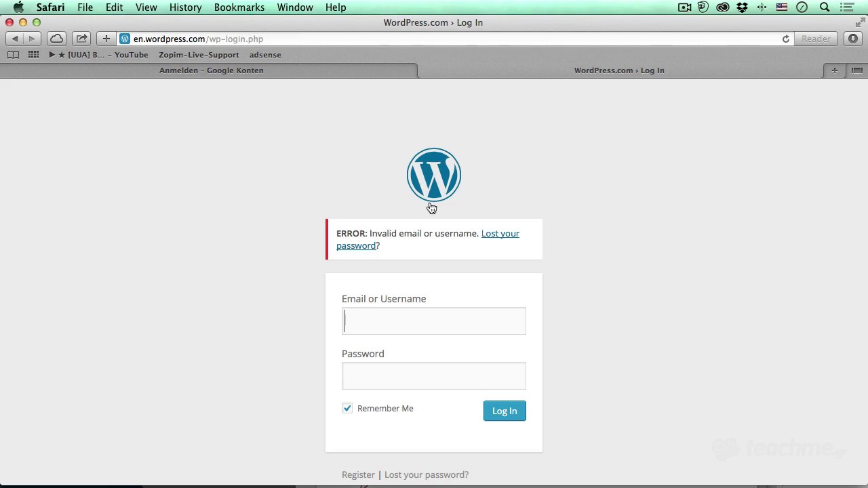The image size is (868, 488).
Task: Open Spotlight search magnifier in menu bar
Action: pos(825,7)
